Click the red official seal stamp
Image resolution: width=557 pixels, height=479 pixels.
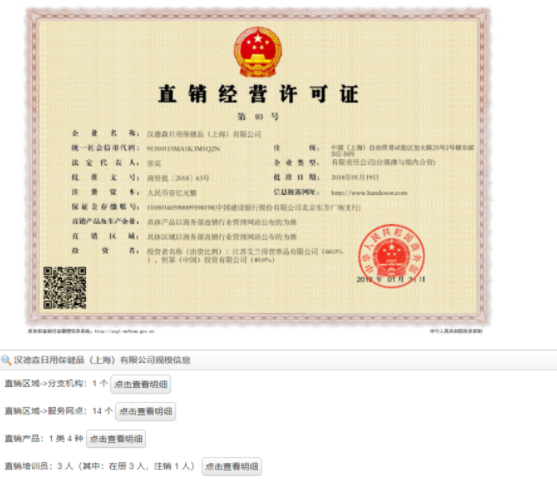(391, 256)
